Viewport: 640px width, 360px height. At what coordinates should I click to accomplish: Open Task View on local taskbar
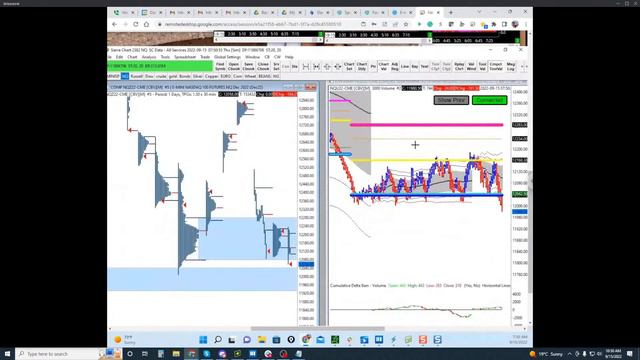click(x=144, y=354)
